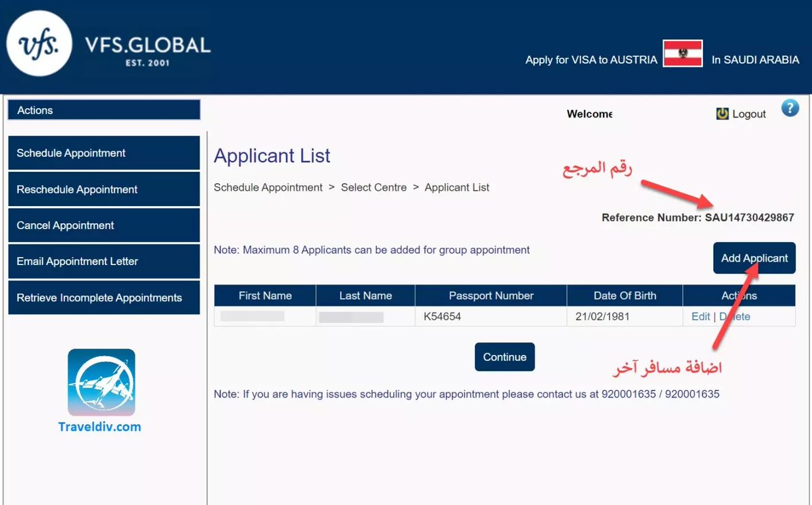Click the Traveldiv airplane logo image
Screen dimensions: 812x505
click(x=101, y=382)
